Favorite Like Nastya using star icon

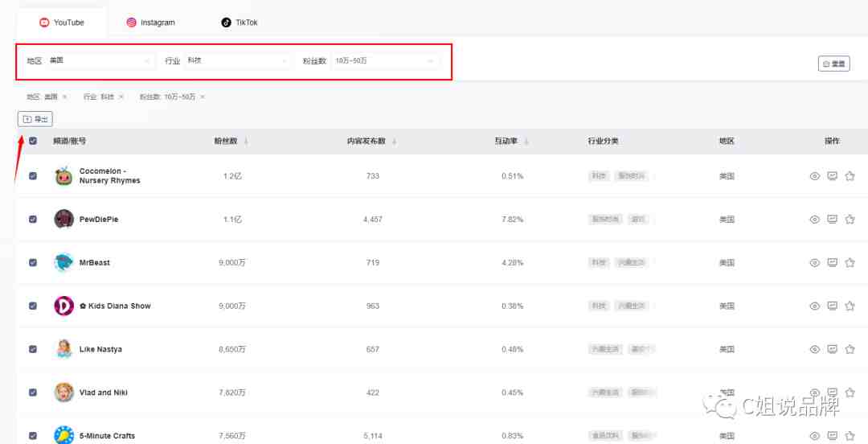tap(850, 349)
